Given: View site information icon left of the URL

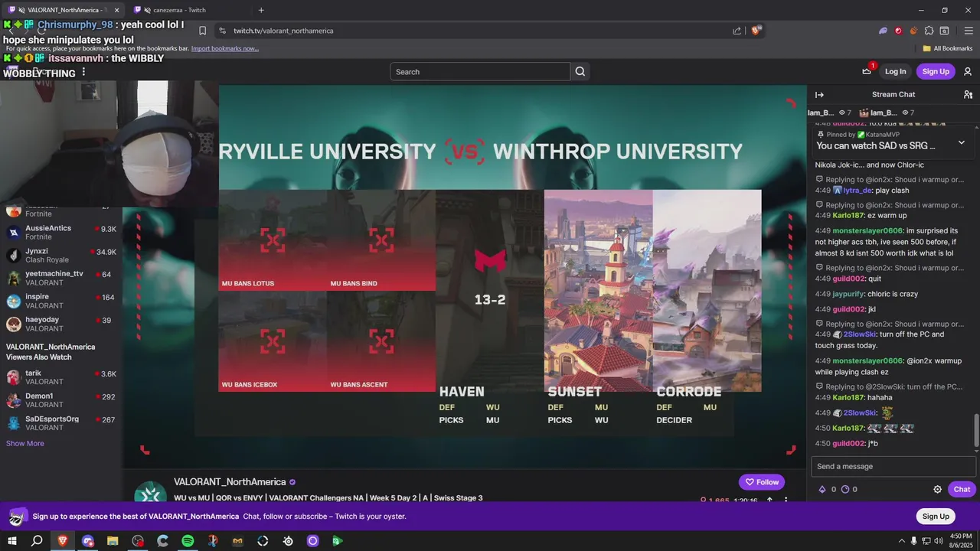Looking at the screenshot, I should point(222,31).
